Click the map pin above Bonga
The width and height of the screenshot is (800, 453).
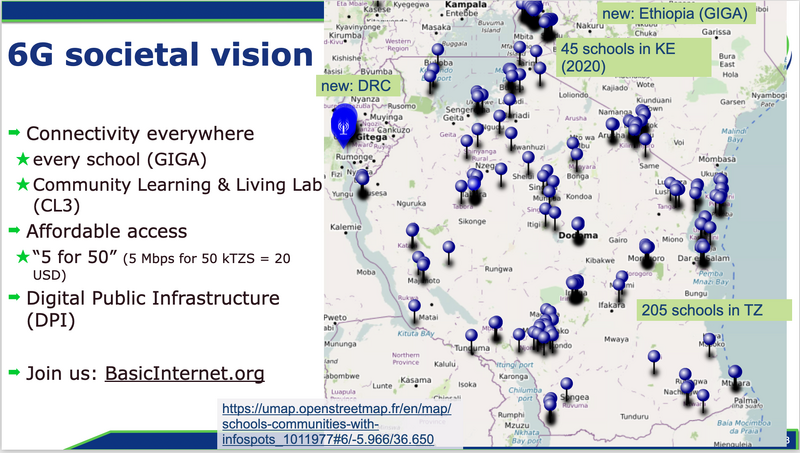577,160
